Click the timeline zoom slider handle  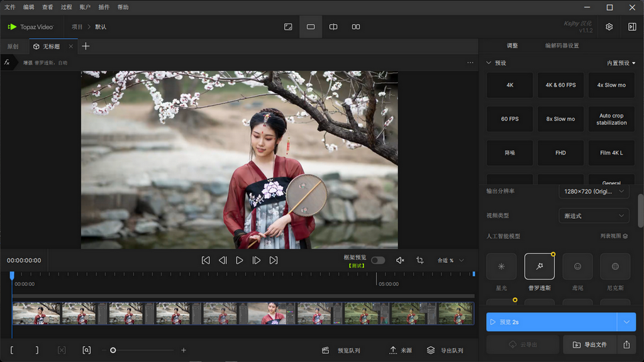point(113,350)
